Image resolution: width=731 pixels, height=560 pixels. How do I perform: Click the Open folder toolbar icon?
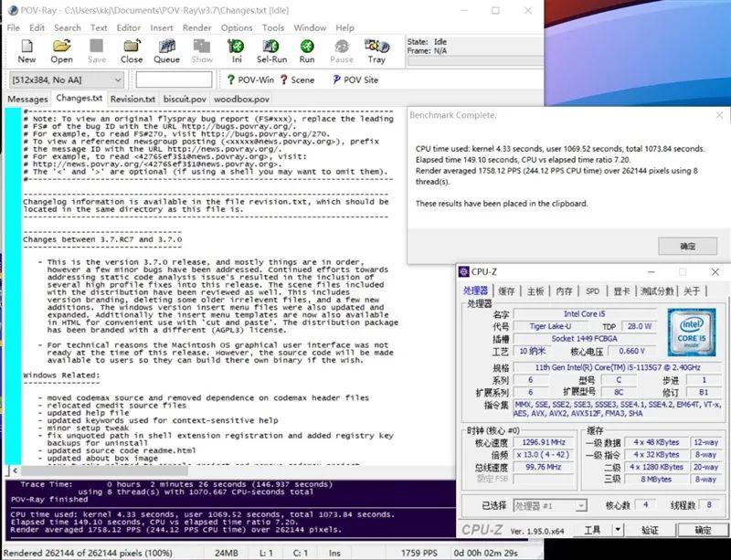[x=61, y=47]
